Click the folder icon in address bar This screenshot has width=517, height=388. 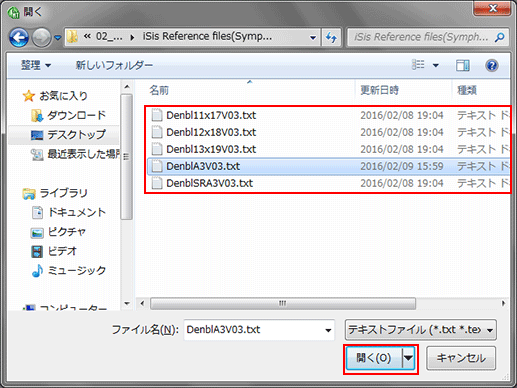click(x=72, y=37)
